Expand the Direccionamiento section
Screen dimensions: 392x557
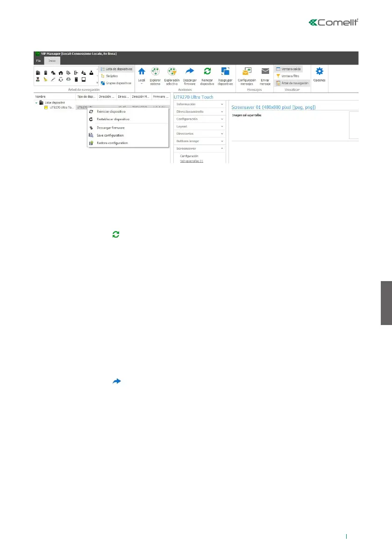[200, 112]
